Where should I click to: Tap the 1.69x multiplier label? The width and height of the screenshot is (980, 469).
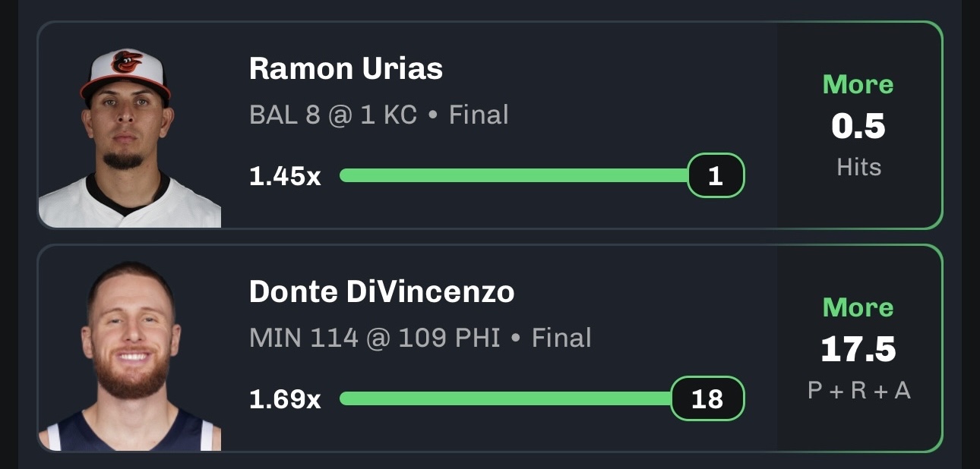285,398
